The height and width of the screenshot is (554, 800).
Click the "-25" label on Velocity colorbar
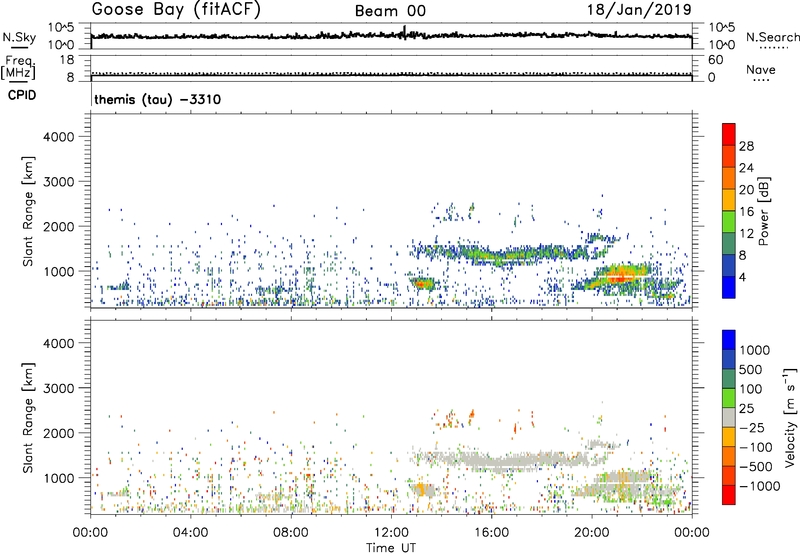coord(752,427)
